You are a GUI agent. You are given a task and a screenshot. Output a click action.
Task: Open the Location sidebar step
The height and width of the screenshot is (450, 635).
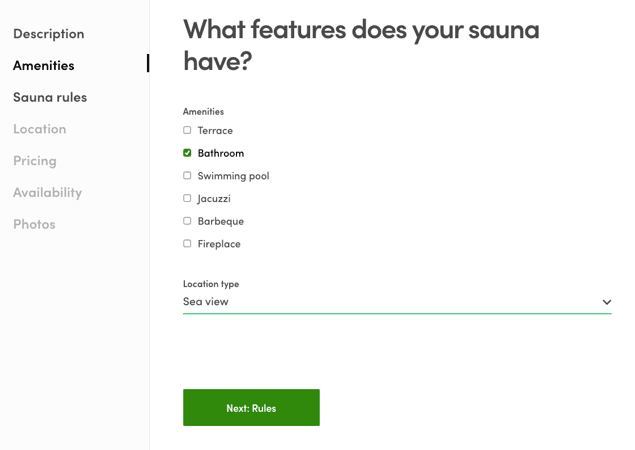(x=40, y=129)
